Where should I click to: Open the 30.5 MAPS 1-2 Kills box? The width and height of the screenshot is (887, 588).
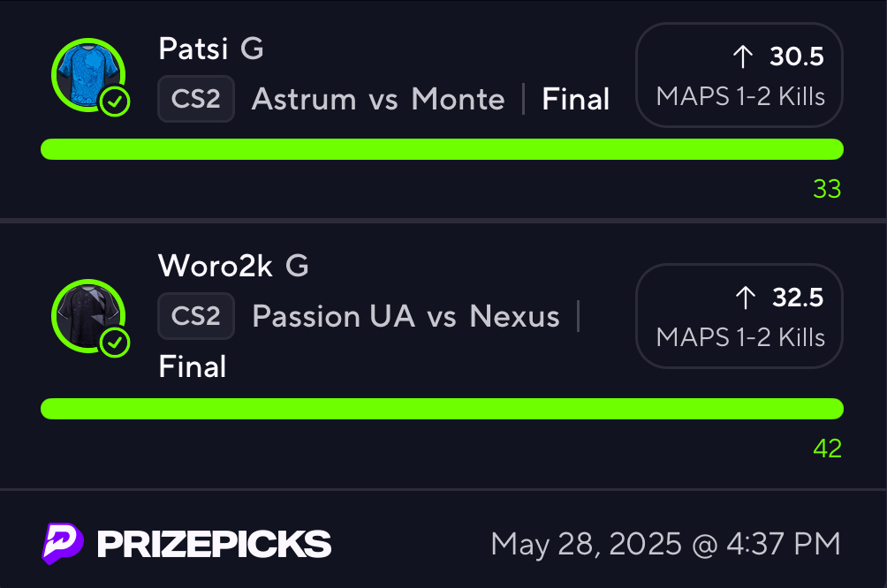(739, 75)
